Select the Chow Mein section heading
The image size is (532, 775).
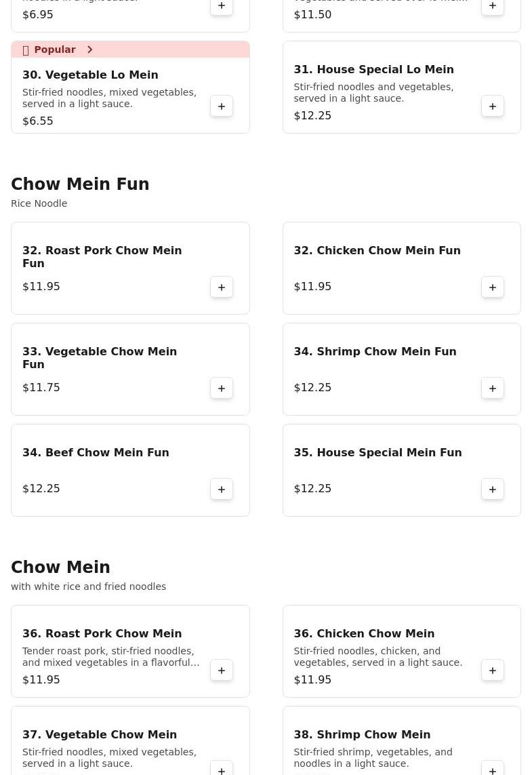point(60,567)
